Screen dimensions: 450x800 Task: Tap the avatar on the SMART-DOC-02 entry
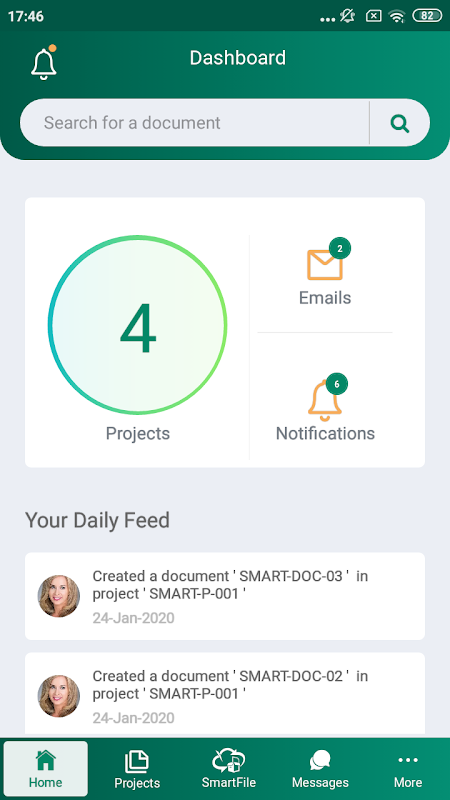59,696
